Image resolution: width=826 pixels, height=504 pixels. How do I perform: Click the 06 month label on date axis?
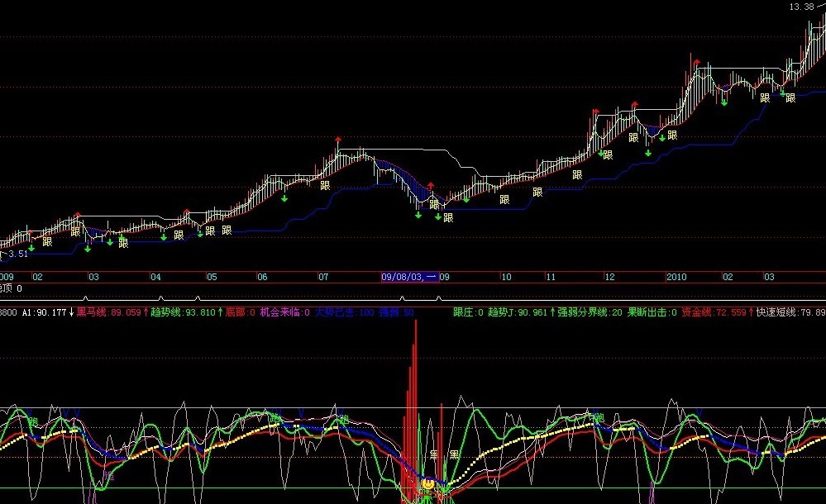[x=262, y=277]
